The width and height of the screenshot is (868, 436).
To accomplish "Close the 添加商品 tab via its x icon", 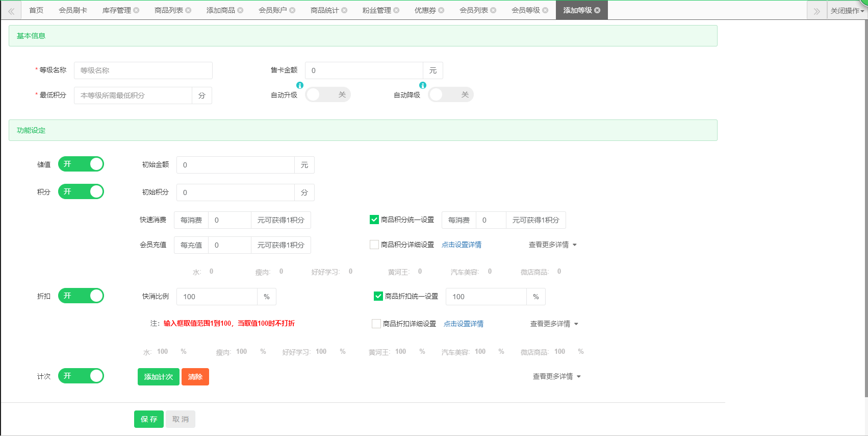I will [240, 10].
